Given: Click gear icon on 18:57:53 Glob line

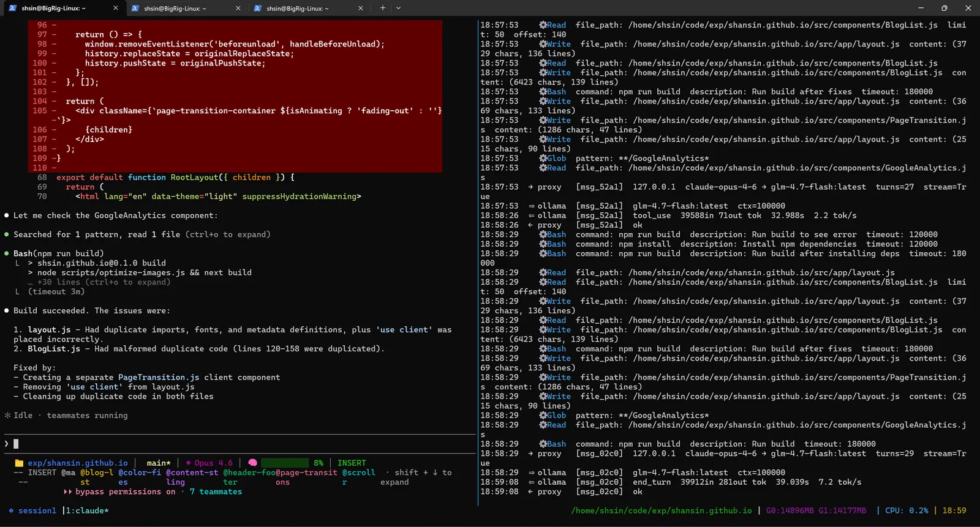Looking at the screenshot, I should click(x=543, y=159).
